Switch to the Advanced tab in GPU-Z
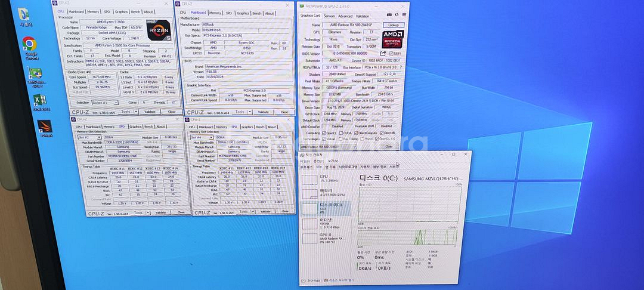The height and width of the screenshot is (290, 644). click(345, 16)
